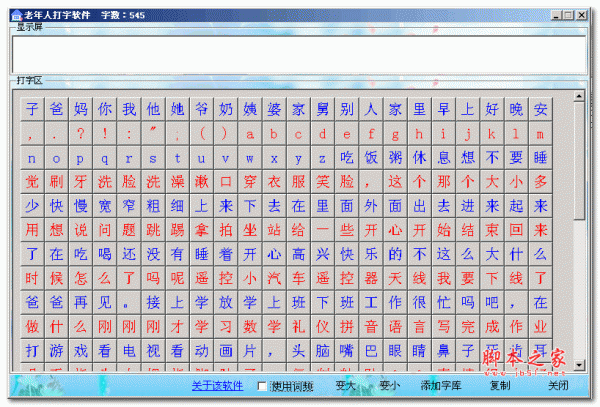600x407 pixels.
Task: Pick the 笑 character key
Action: click(x=323, y=182)
